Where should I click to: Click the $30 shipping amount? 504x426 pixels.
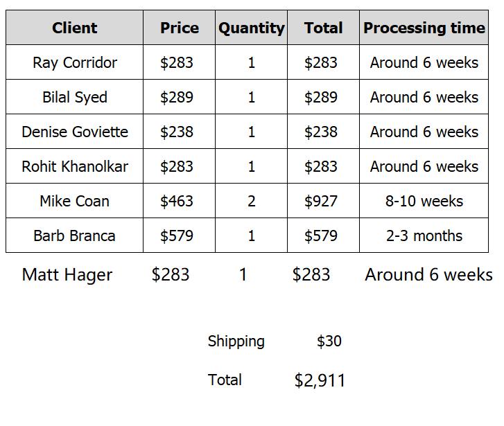tap(329, 341)
